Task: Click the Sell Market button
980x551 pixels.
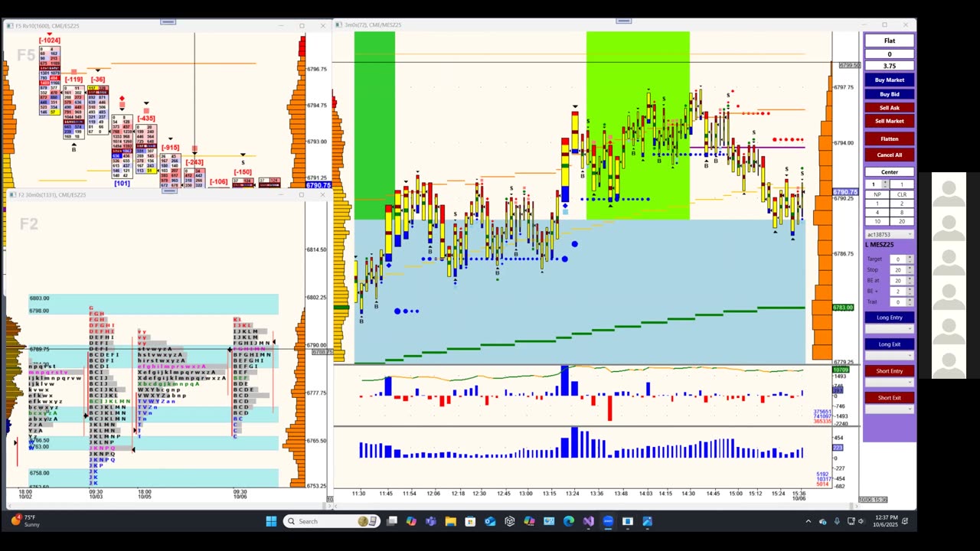Action: pyautogui.click(x=889, y=121)
